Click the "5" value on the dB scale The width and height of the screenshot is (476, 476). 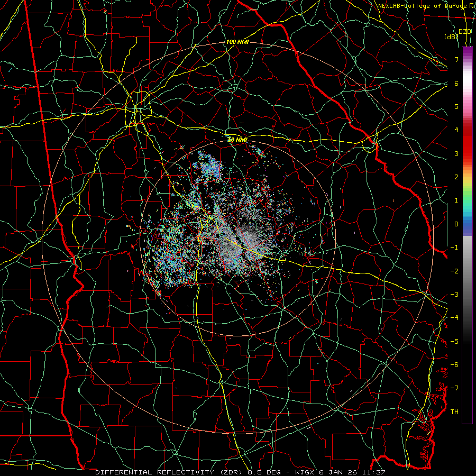click(x=456, y=106)
